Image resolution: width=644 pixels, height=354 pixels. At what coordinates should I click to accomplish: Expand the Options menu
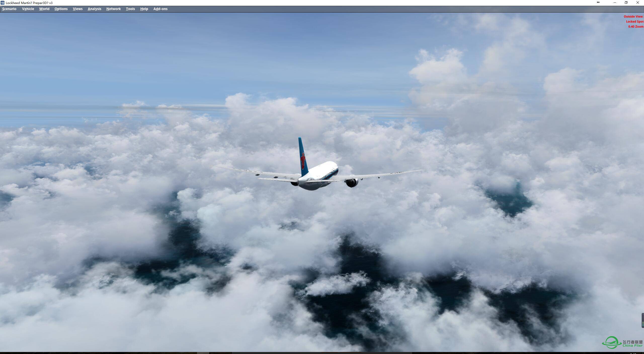pos(61,8)
